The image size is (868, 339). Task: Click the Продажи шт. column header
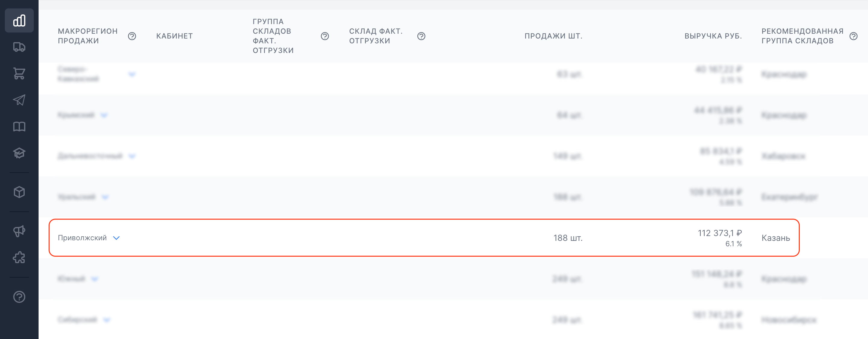click(553, 36)
